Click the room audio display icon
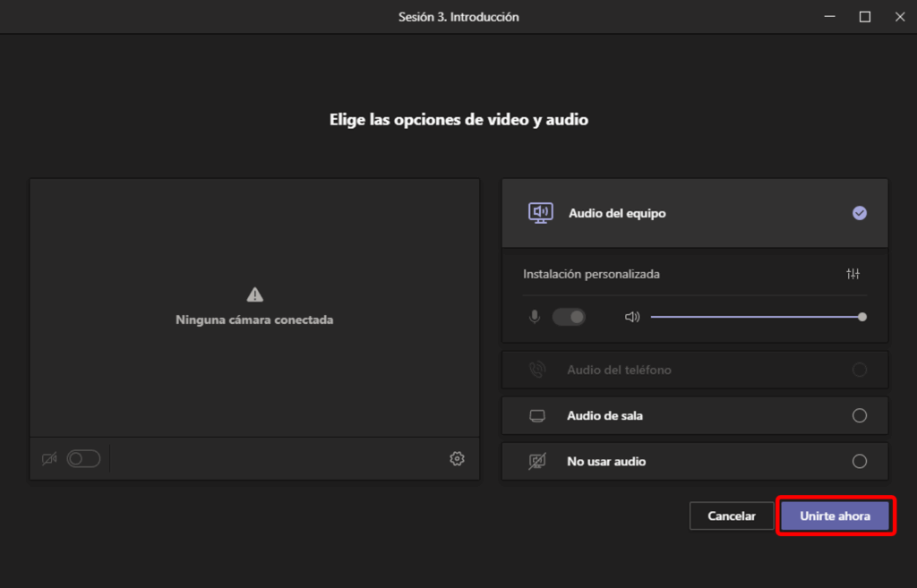This screenshot has width=917, height=588. coord(537,416)
